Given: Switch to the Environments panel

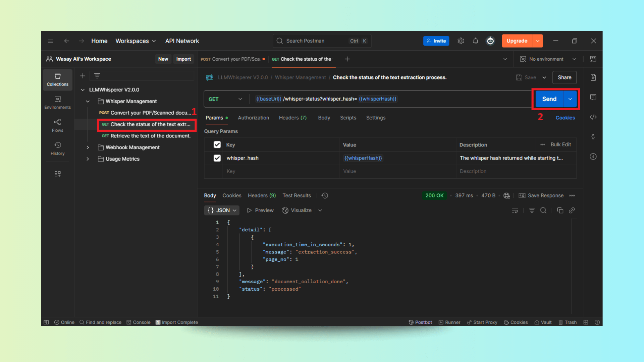Looking at the screenshot, I should (x=57, y=102).
